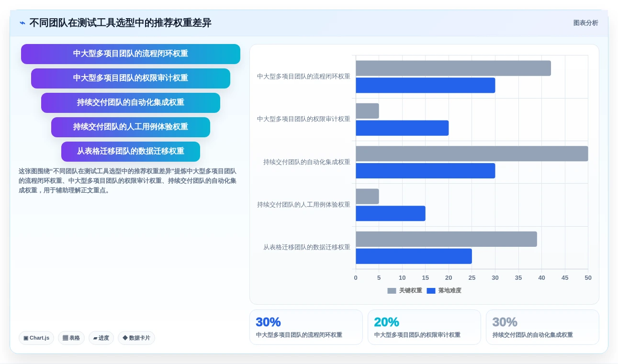
Task: Click chart axis label 持续交付团队的人工用例体验权重
Action: [303, 205]
